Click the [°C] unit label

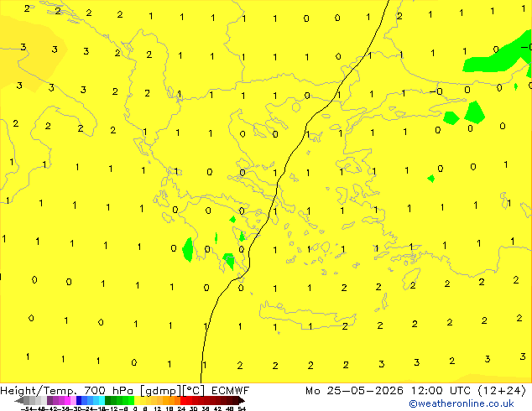point(194,391)
